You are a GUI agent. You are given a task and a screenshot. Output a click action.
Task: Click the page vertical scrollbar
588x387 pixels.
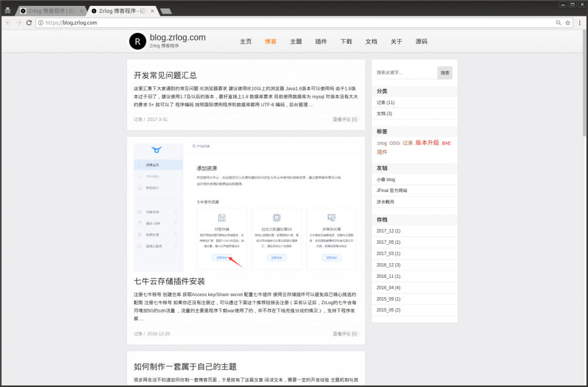pos(583,117)
